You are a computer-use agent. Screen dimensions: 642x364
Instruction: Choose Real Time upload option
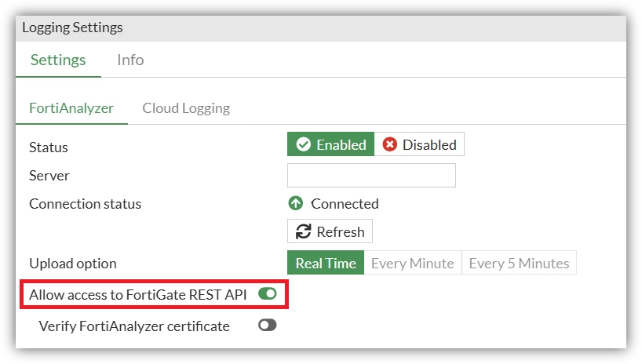click(x=326, y=263)
